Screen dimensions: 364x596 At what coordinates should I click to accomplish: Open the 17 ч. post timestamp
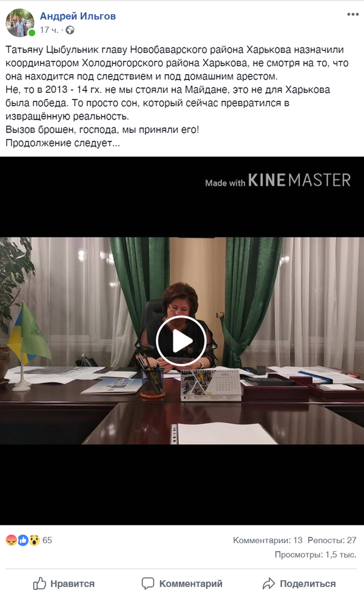tap(49, 30)
